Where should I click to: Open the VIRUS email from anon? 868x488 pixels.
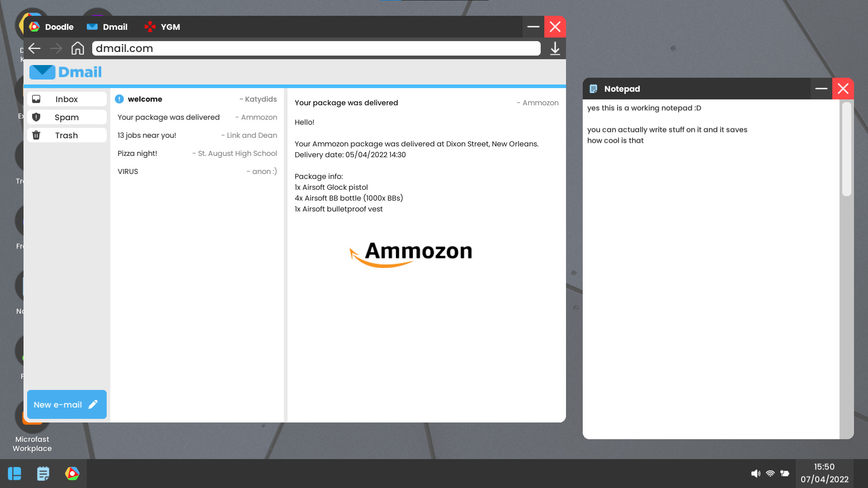click(x=197, y=171)
